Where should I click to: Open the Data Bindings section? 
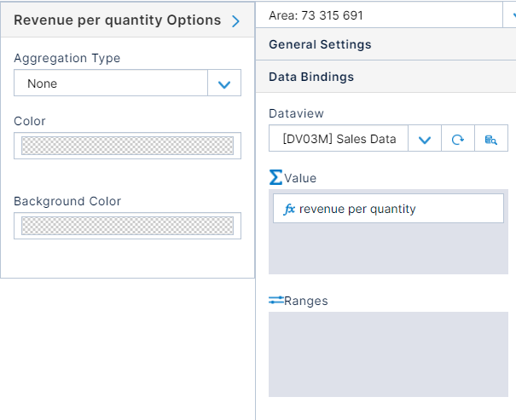tap(311, 77)
